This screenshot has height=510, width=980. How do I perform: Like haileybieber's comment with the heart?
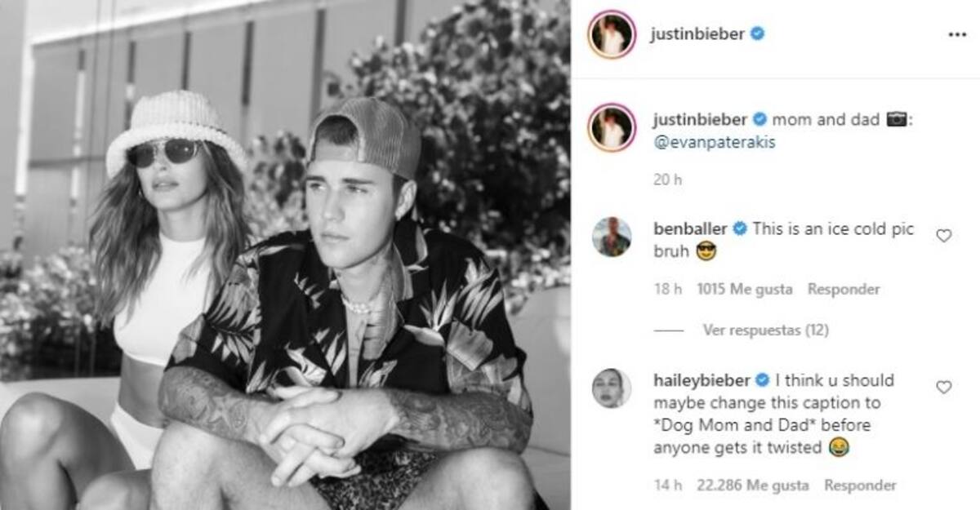943,387
